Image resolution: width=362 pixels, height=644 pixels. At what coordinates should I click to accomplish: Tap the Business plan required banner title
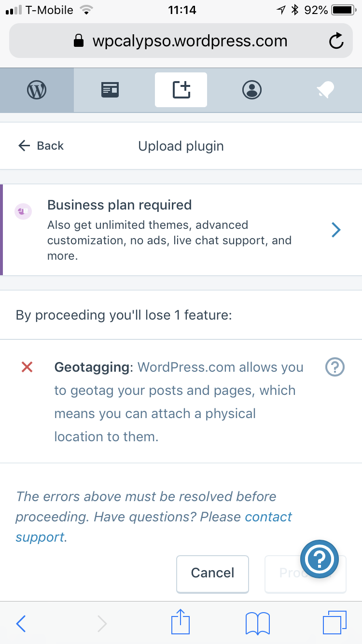pos(119,205)
